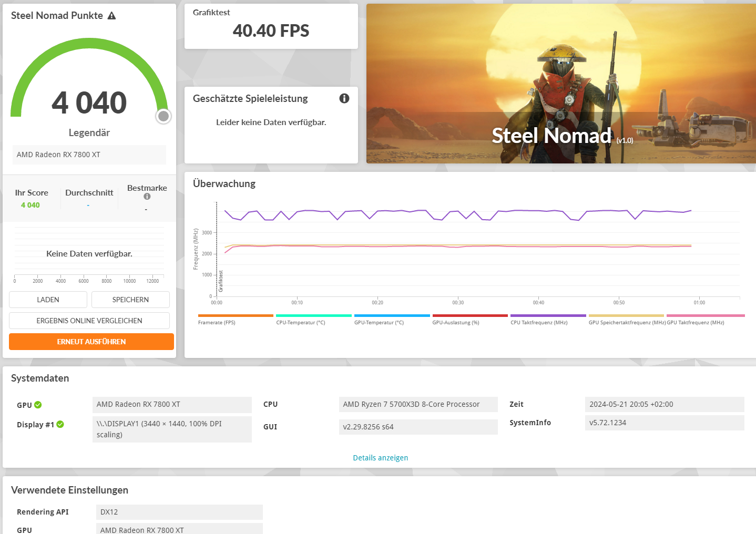Click the info icon beside Geschätzte Spieleleistung
The width and height of the screenshot is (756, 534).
344,98
